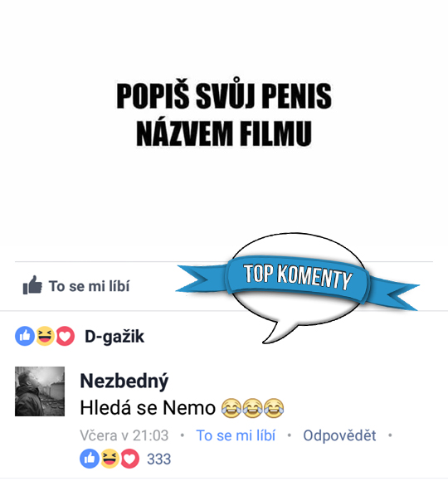448x481 pixels.
Task: Reply using the Odpovědět link
Action: coord(339,435)
